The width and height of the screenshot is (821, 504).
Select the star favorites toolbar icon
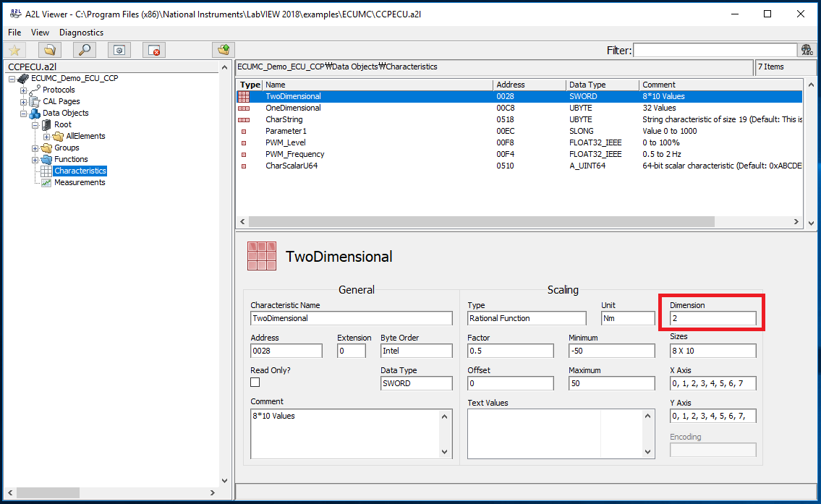pyautogui.click(x=15, y=50)
